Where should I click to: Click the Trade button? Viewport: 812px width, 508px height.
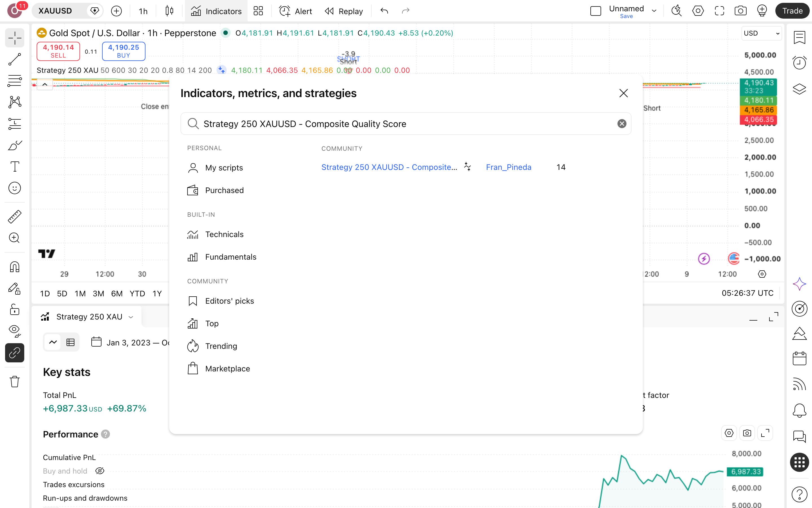click(792, 11)
